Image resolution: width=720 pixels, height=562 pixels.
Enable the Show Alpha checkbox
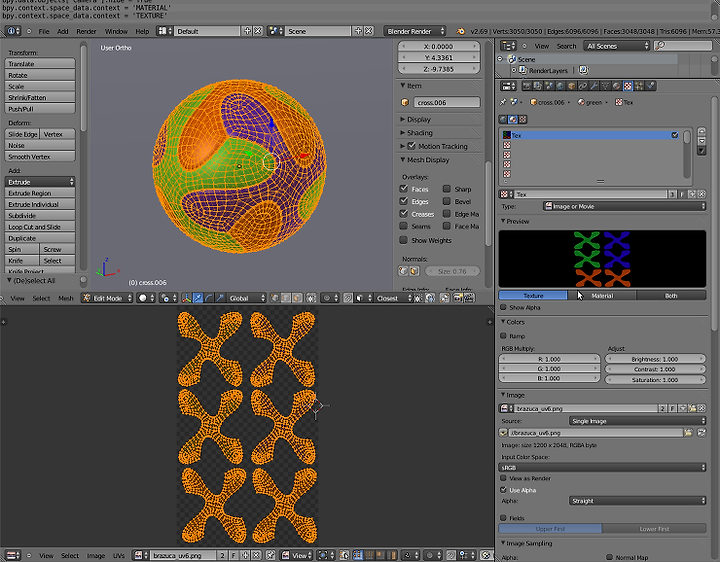(x=503, y=307)
